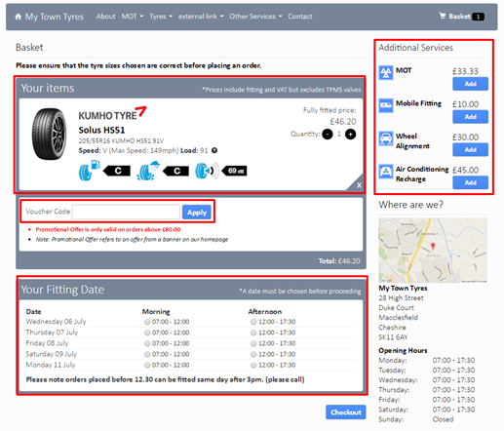Click the Solus HS51 product name
504x431 pixels.
point(101,130)
